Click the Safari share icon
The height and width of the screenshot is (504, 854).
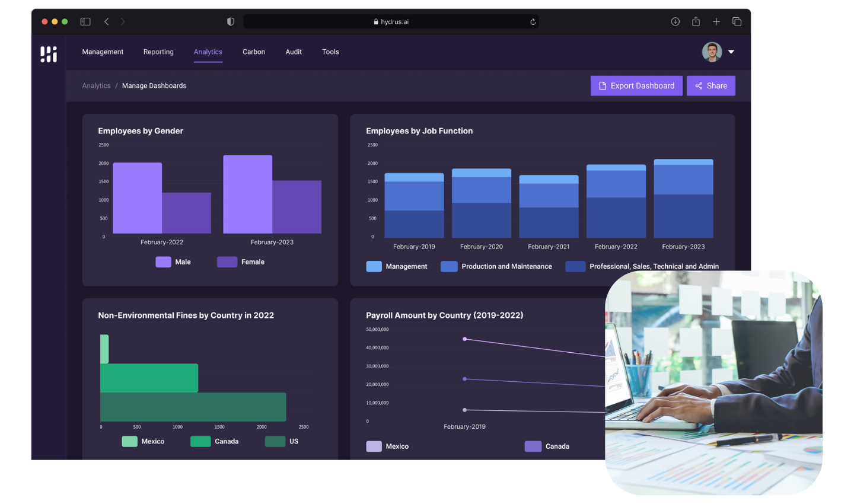coord(695,21)
